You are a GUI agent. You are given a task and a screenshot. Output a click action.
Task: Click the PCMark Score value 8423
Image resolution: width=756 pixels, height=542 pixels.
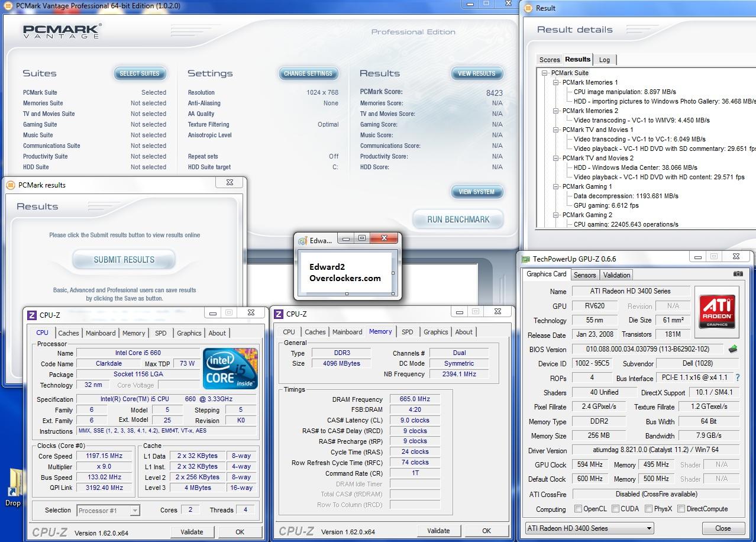(x=494, y=93)
